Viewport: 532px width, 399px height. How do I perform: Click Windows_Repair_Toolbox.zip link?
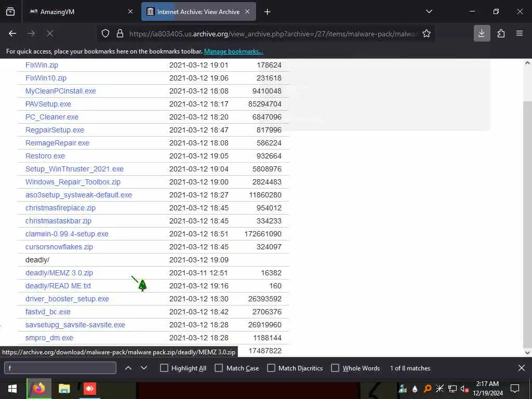[73, 182]
